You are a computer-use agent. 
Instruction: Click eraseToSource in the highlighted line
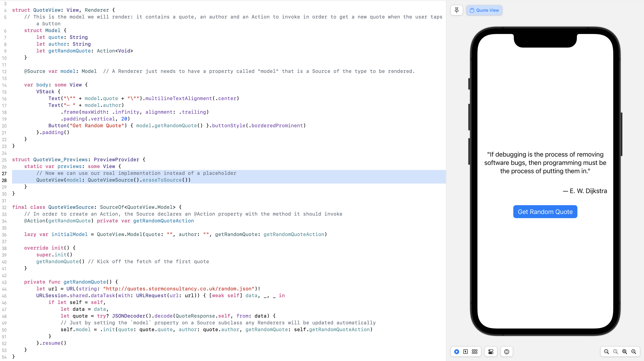pos(162,180)
